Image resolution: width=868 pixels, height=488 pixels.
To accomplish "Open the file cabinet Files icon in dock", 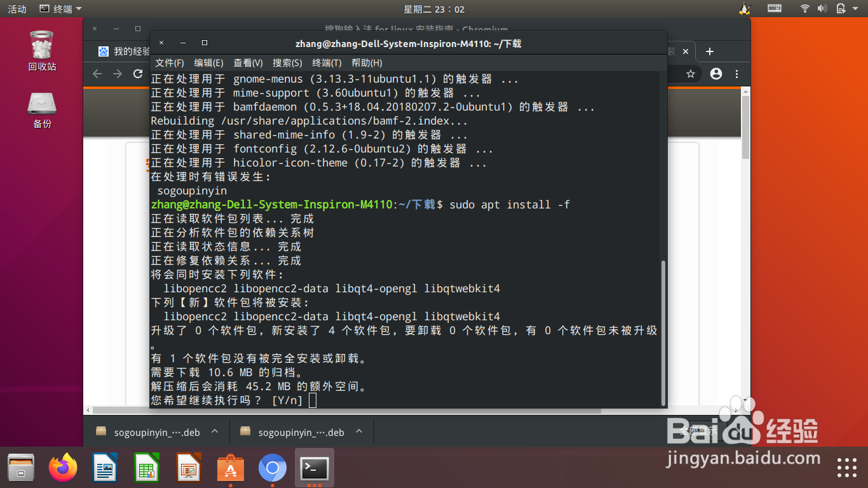I will 21,468.
